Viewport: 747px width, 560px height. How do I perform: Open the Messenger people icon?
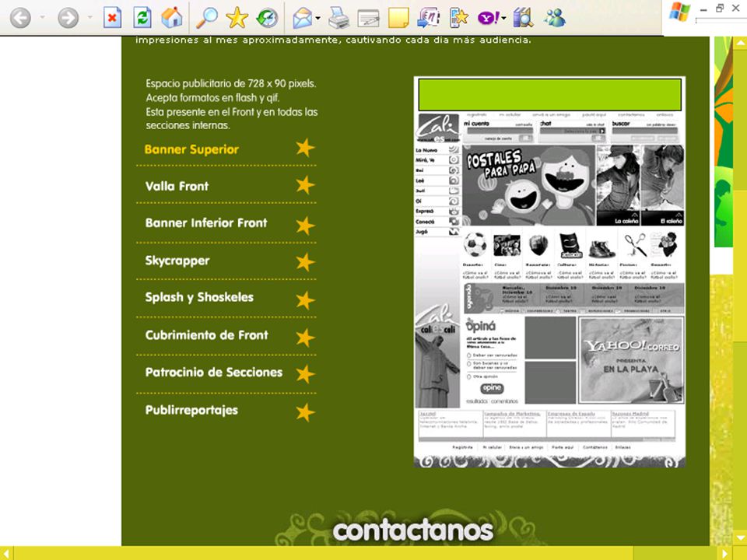[555, 18]
